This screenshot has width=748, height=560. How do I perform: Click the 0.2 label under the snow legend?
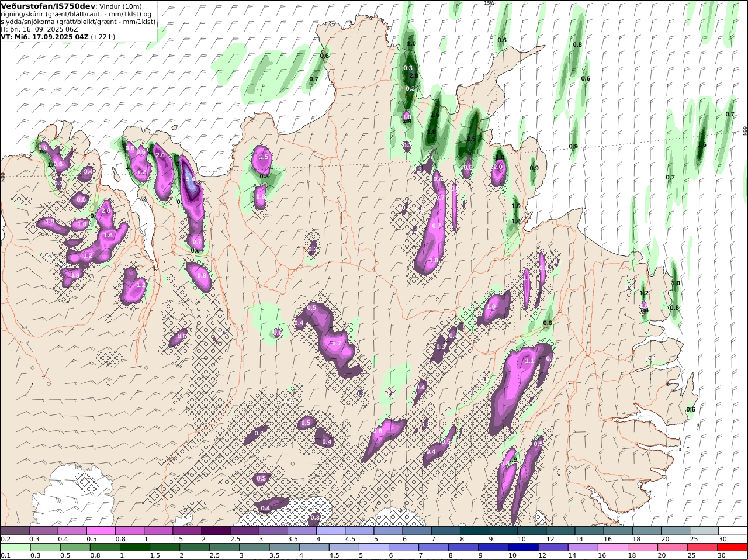pyautogui.click(x=6, y=539)
